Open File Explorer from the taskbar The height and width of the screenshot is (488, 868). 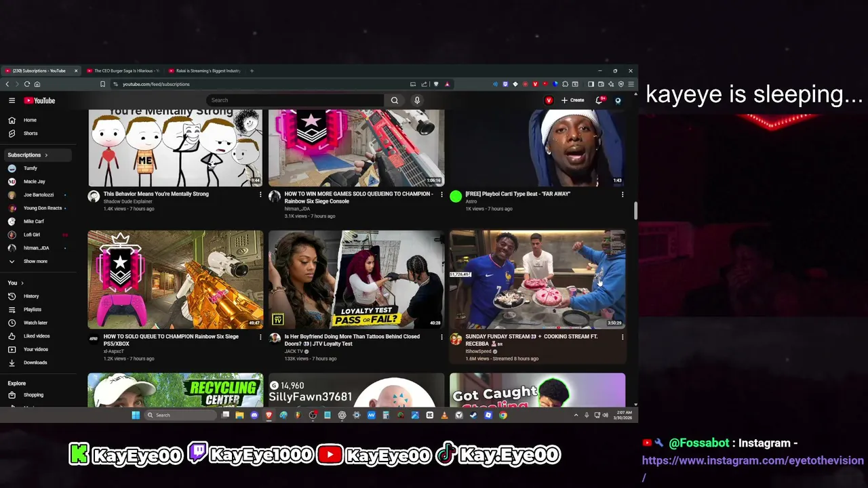click(239, 415)
